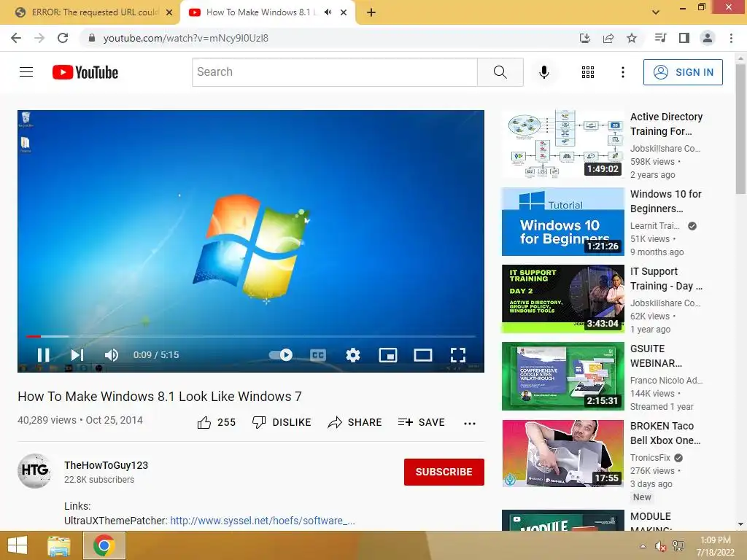Image resolution: width=747 pixels, height=560 pixels.
Task: Open Active Directory Training video thumbnail
Action: [x=563, y=144]
